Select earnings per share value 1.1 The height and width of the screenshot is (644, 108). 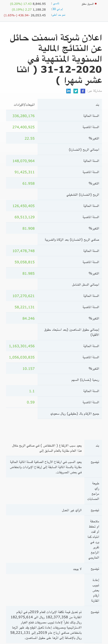32,391
